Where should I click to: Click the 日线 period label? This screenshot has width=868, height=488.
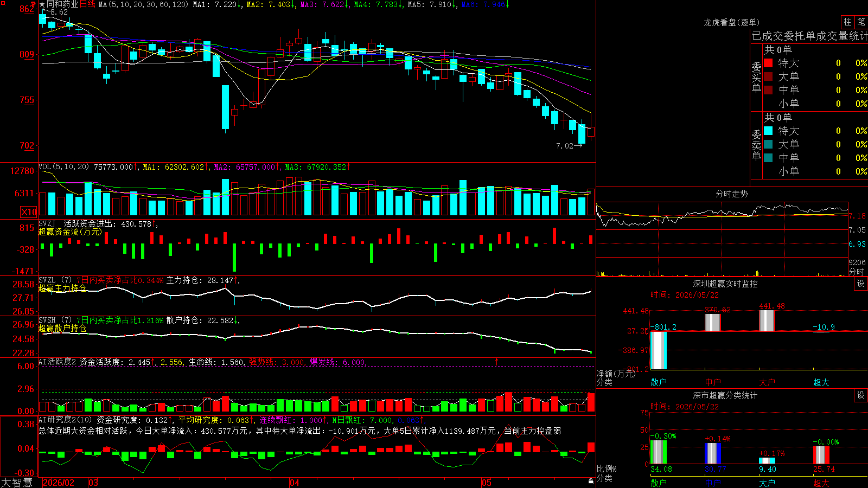(x=87, y=4)
